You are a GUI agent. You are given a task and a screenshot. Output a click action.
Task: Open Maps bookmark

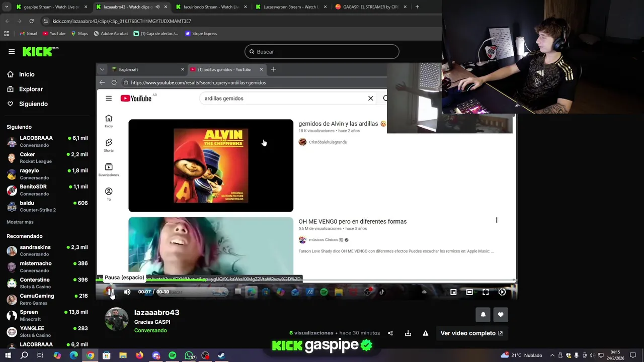tap(79, 34)
